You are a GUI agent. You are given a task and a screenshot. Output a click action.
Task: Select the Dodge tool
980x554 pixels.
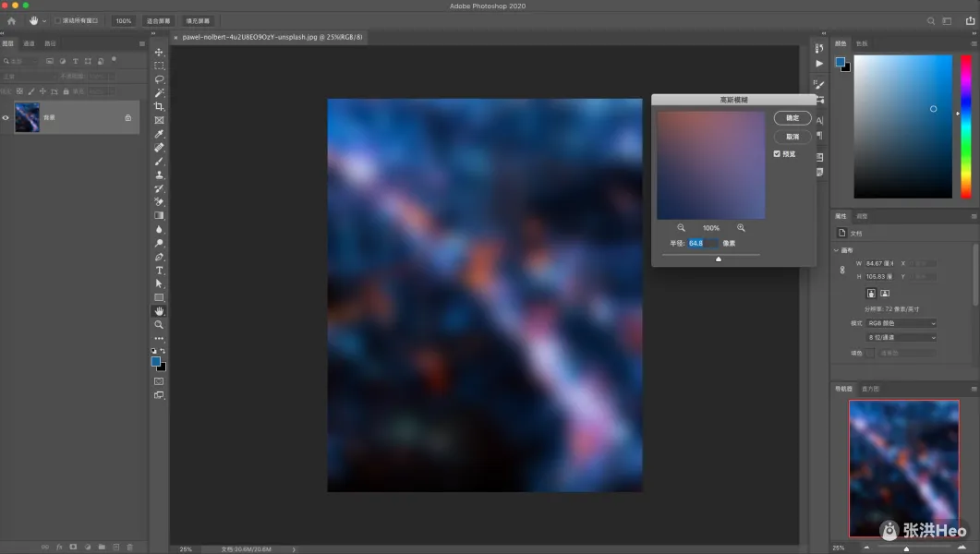click(159, 243)
